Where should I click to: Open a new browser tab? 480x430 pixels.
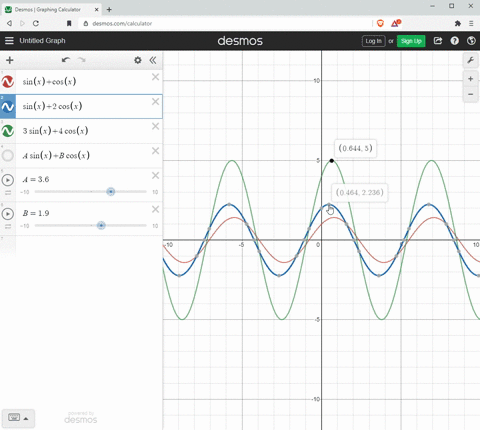click(x=109, y=10)
